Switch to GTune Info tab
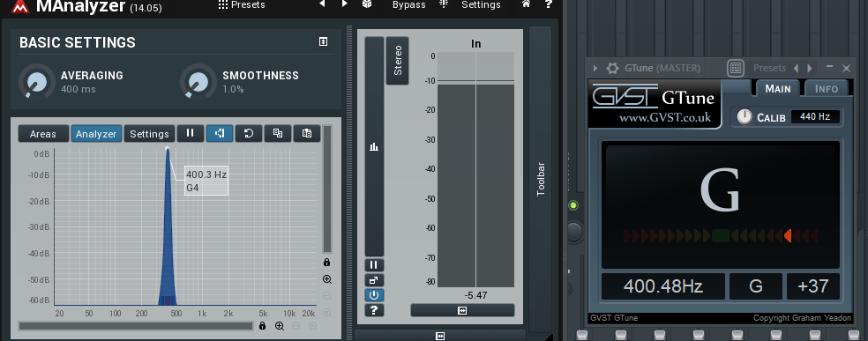The width and height of the screenshot is (868, 341). 827,88
